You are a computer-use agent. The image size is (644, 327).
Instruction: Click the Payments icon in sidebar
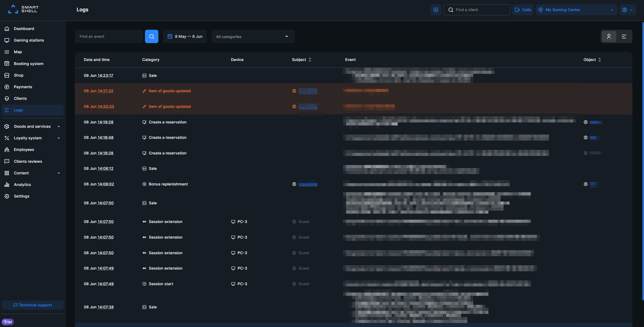7,87
